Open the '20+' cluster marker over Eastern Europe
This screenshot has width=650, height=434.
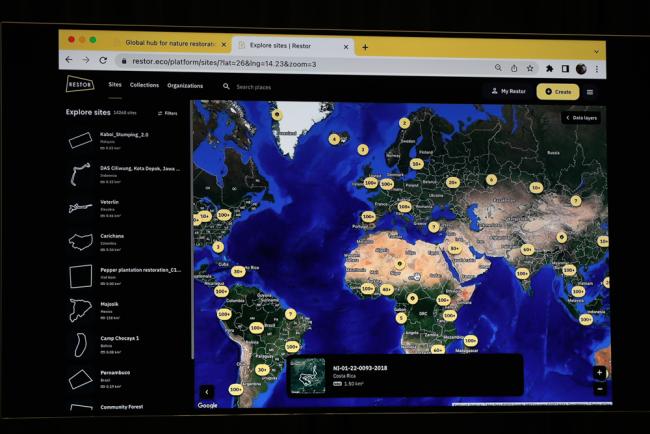[453, 182]
